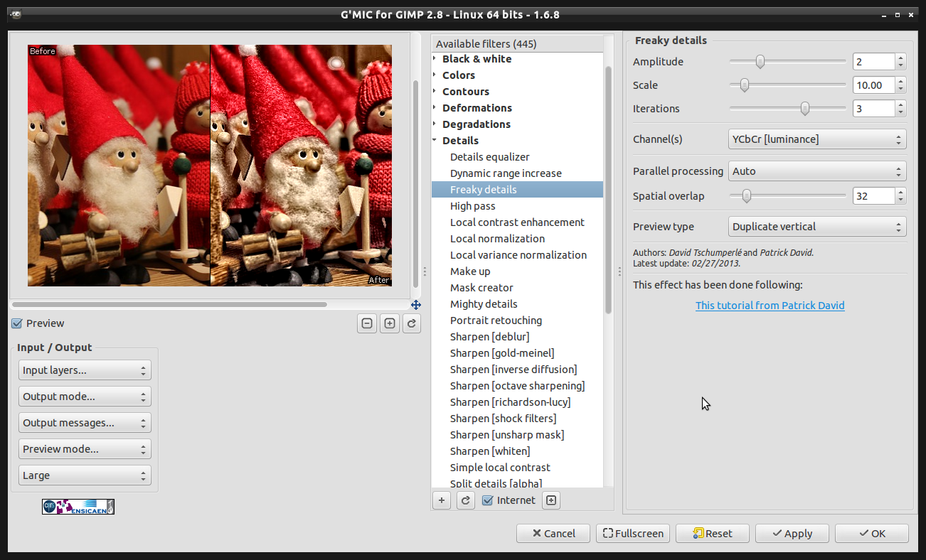This screenshot has width=926, height=560.
Task: Select Local contrast enhancement filter
Action: tap(517, 222)
